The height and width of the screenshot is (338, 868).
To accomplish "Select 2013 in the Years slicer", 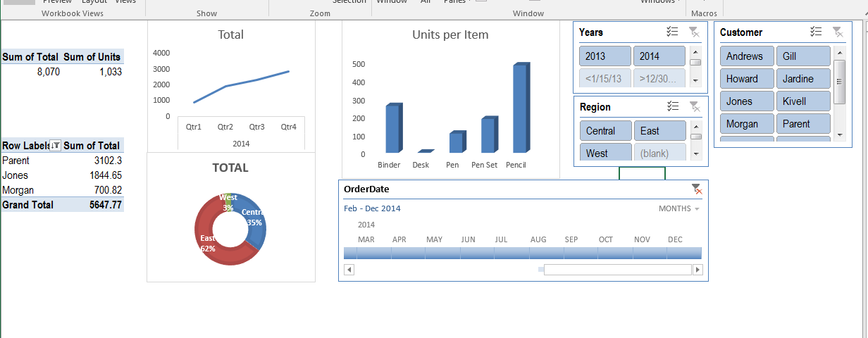I will coord(605,56).
